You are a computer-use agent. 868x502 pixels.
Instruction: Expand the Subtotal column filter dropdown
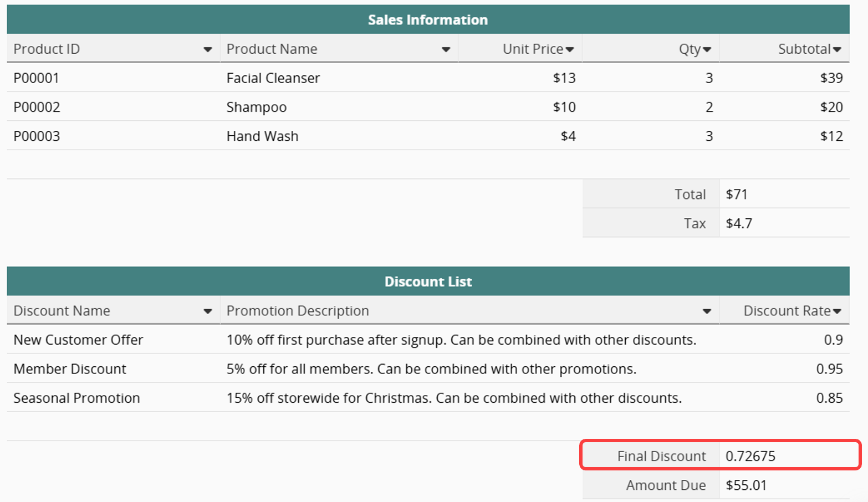(x=837, y=50)
